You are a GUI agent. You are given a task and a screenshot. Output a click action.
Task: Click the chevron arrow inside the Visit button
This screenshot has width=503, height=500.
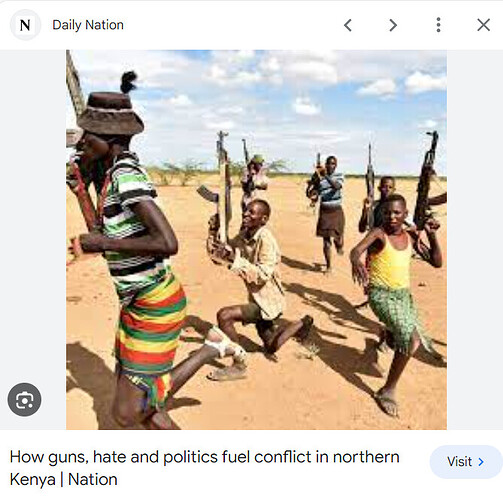[x=481, y=462]
